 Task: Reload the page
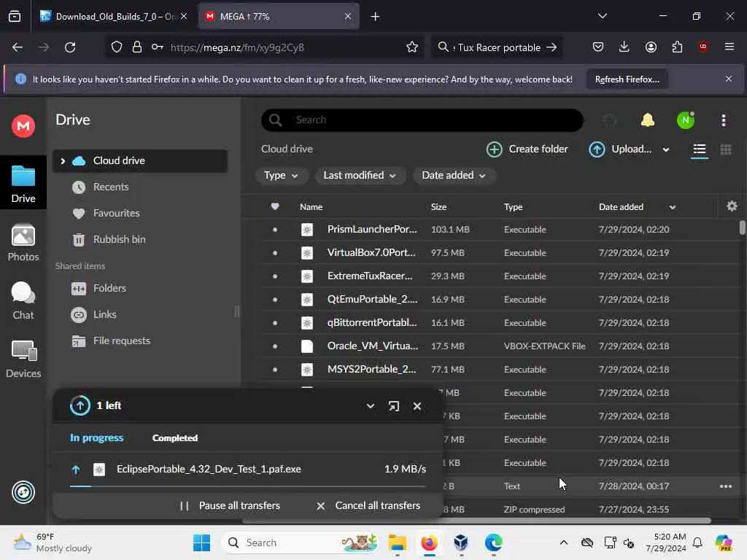coord(70,47)
